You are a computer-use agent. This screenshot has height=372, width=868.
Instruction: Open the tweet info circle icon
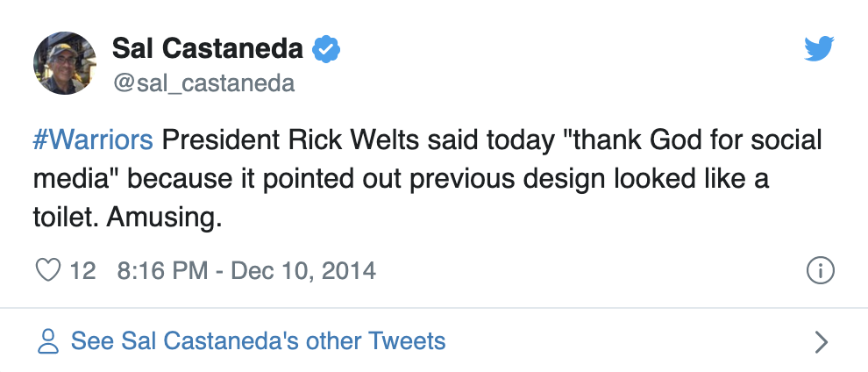point(821,271)
